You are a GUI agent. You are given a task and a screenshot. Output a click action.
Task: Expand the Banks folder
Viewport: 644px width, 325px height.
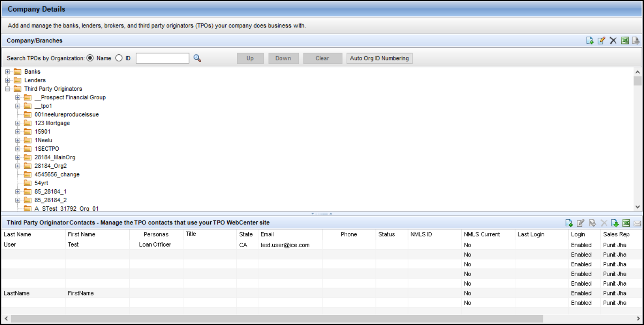7,72
